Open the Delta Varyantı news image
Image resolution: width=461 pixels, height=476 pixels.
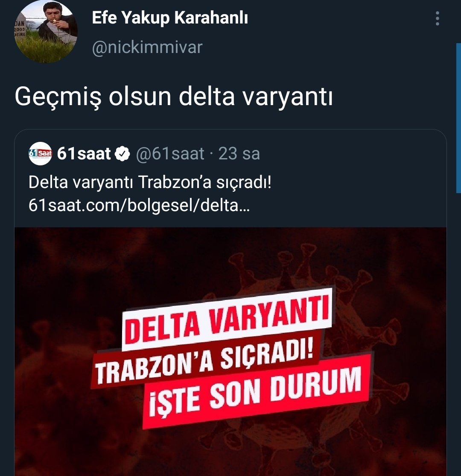pos(230,352)
